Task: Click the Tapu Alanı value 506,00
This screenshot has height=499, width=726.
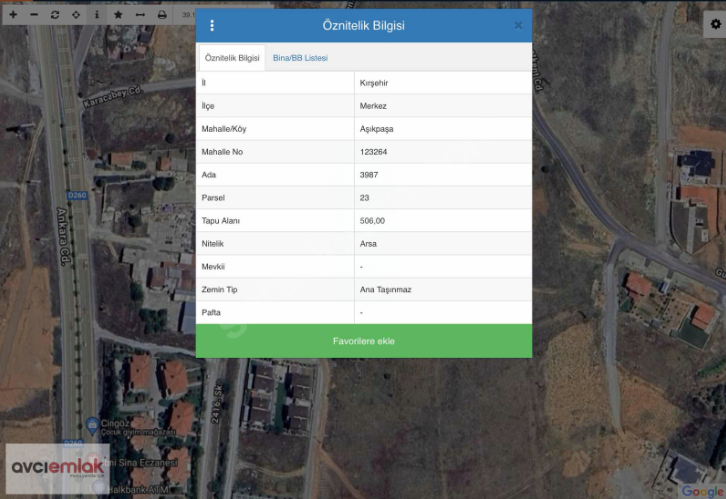Action: pos(373,221)
